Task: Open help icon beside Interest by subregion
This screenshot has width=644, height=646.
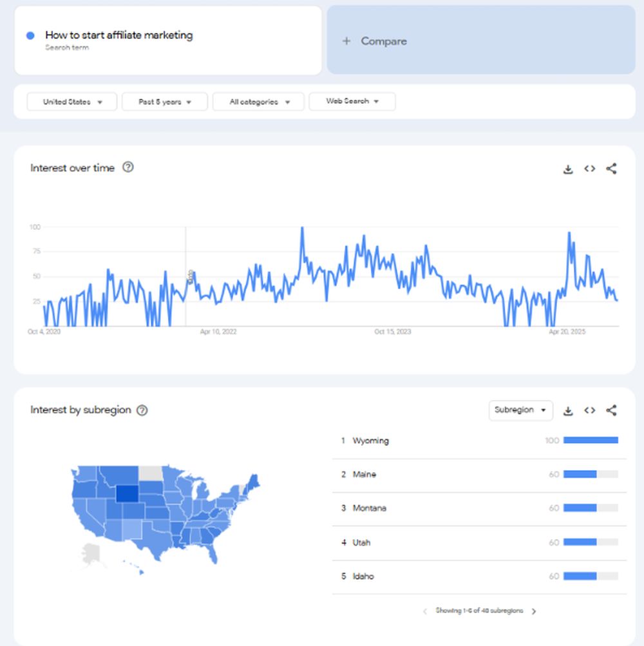Action: coord(142,410)
